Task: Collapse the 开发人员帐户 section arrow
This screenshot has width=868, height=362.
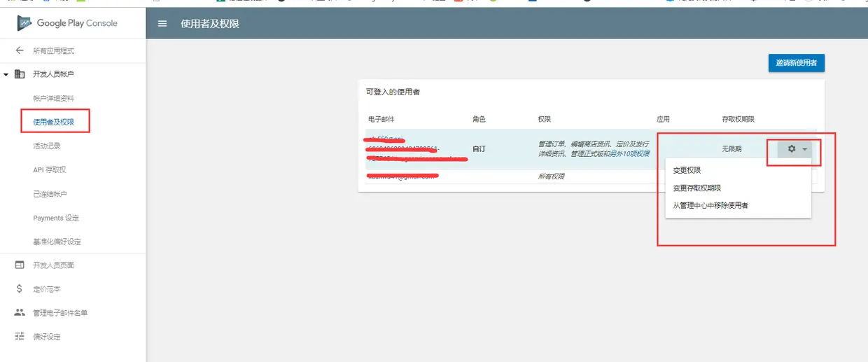Action: coord(6,74)
